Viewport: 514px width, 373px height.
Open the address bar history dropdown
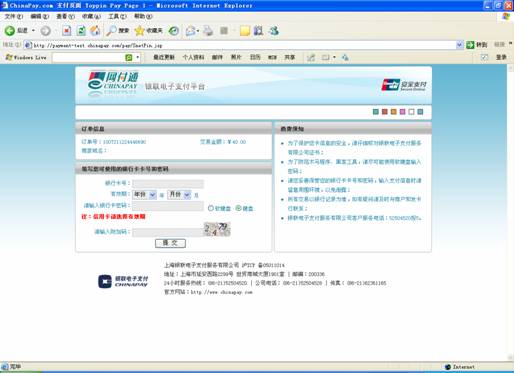pyautogui.click(x=459, y=45)
